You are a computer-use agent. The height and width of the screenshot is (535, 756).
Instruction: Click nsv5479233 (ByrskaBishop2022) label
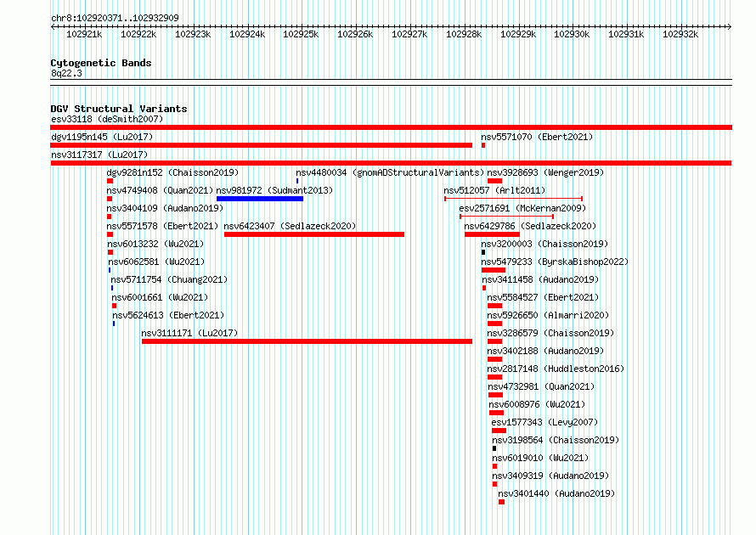point(555,262)
